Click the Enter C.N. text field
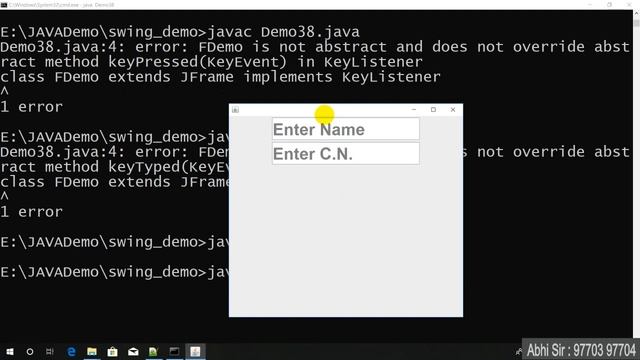This screenshot has height=360, width=640. [346, 153]
